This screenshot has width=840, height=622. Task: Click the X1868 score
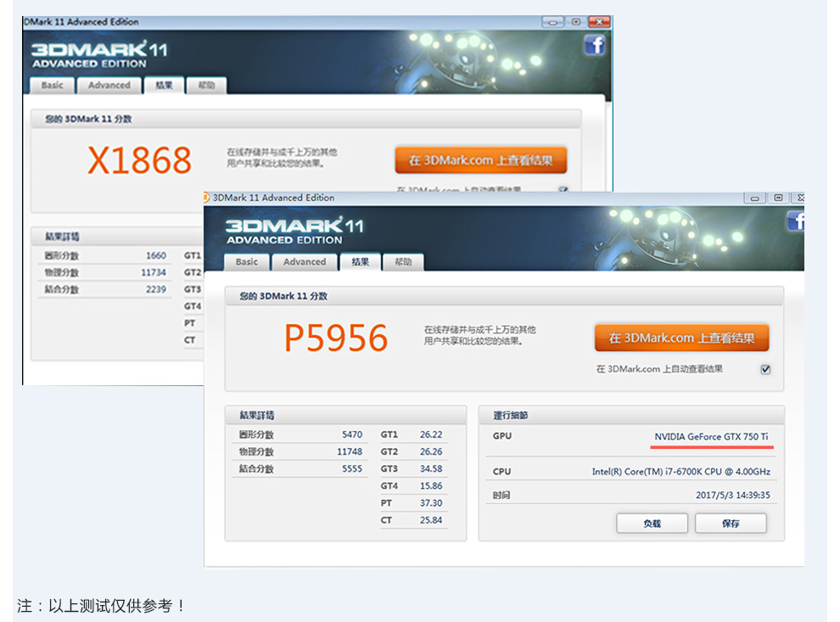point(139,160)
